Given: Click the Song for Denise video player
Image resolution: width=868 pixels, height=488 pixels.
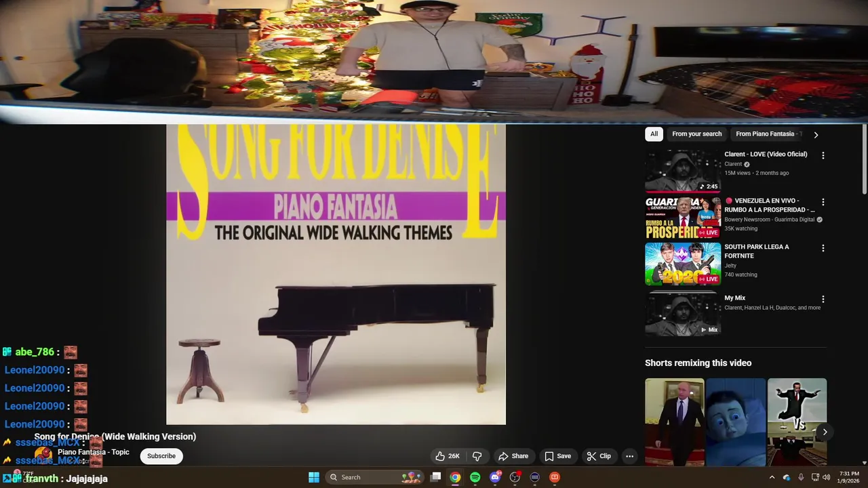Looking at the screenshot, I should pyautogui.click(x=336, y=274).
